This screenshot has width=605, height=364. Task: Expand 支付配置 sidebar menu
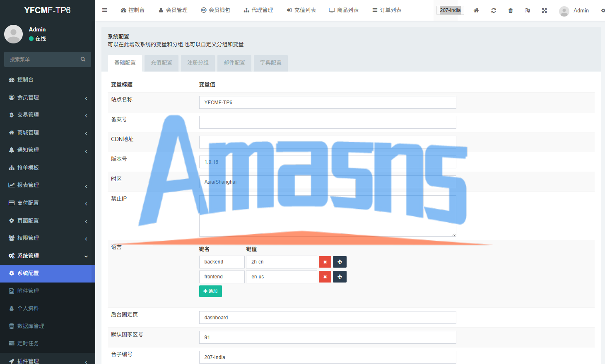click(x=48, y=203)
